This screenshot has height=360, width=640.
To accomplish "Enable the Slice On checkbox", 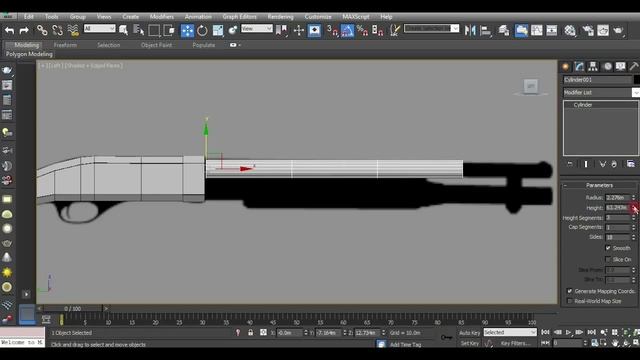I will point(608,260).
